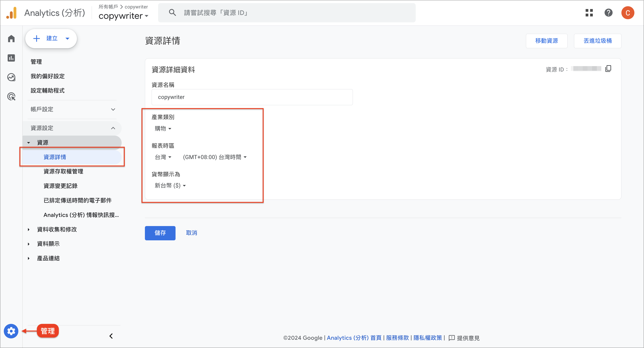Open the (GMT+08:00) 台灣時間 dropdown

click(x=215, y=157)
